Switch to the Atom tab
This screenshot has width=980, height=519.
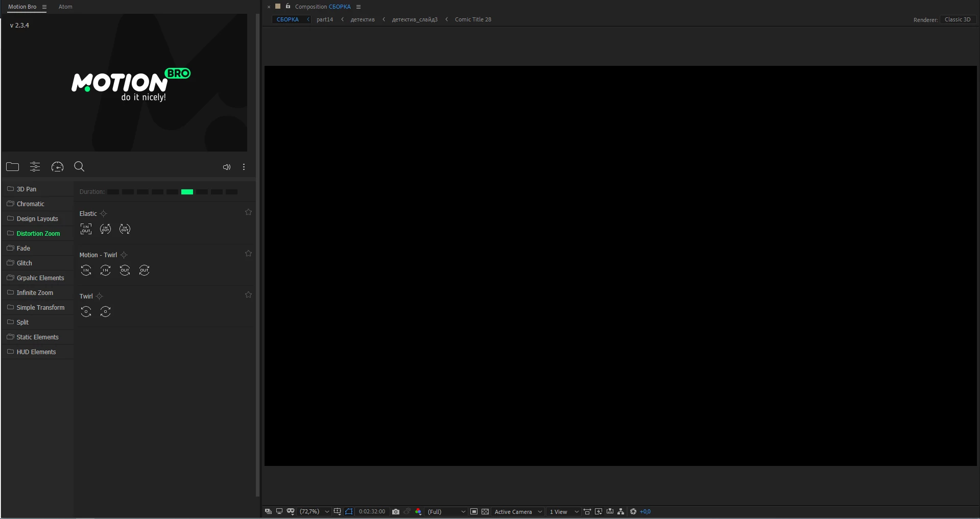[x=65, y=7]
